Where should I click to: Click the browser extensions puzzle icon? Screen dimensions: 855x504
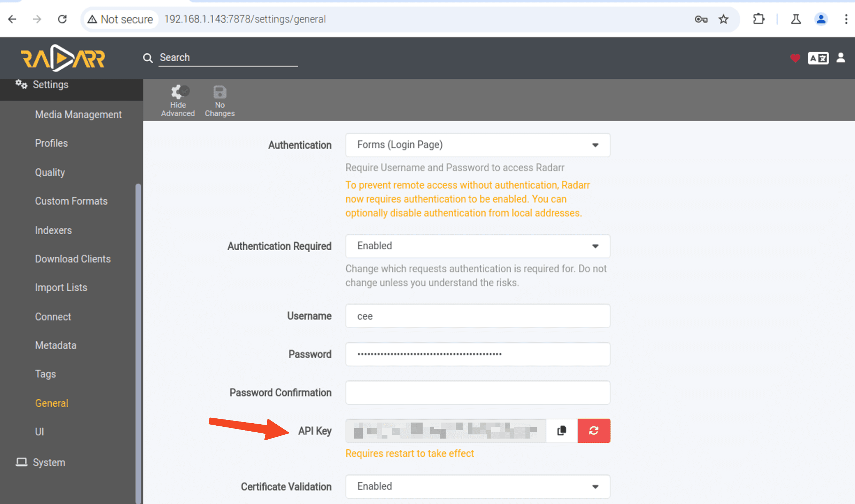tap(758, 19)
